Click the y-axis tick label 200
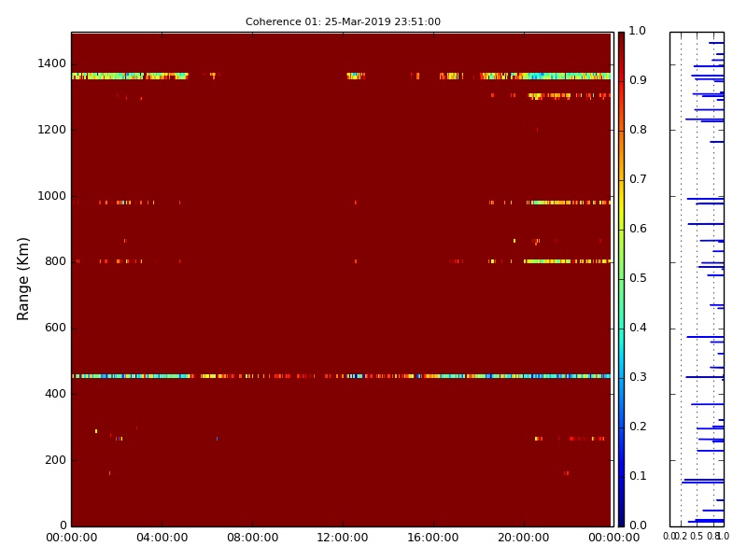The width and height of the screenshot is (747, 560). coord(55,460)
